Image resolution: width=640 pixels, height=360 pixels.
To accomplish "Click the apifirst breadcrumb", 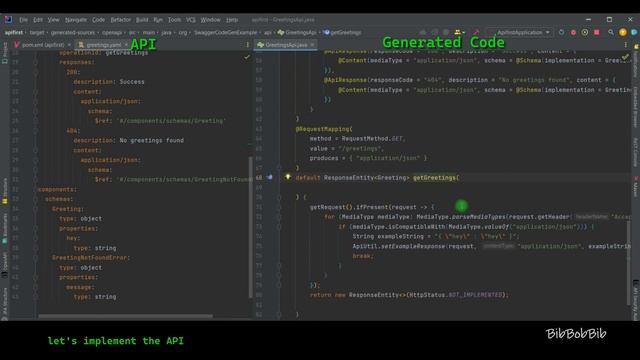I will (x=13, y=33).
